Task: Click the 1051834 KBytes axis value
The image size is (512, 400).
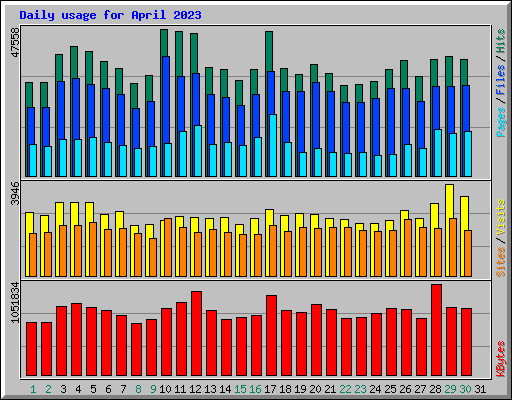Action: click(x=16, y=302)
